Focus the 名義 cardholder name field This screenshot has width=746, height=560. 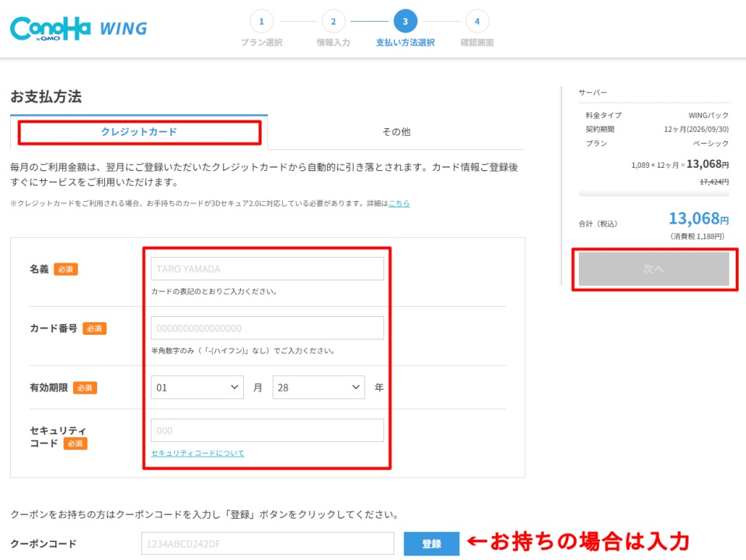point(267,269)
